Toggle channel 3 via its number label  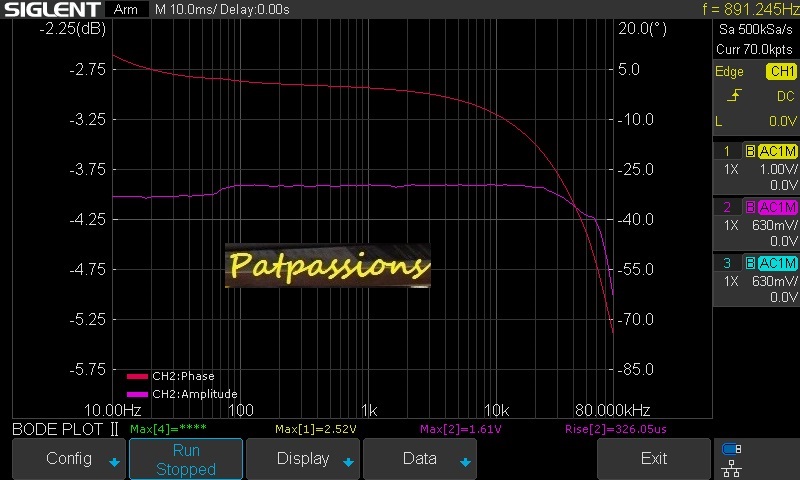[727, 263]
